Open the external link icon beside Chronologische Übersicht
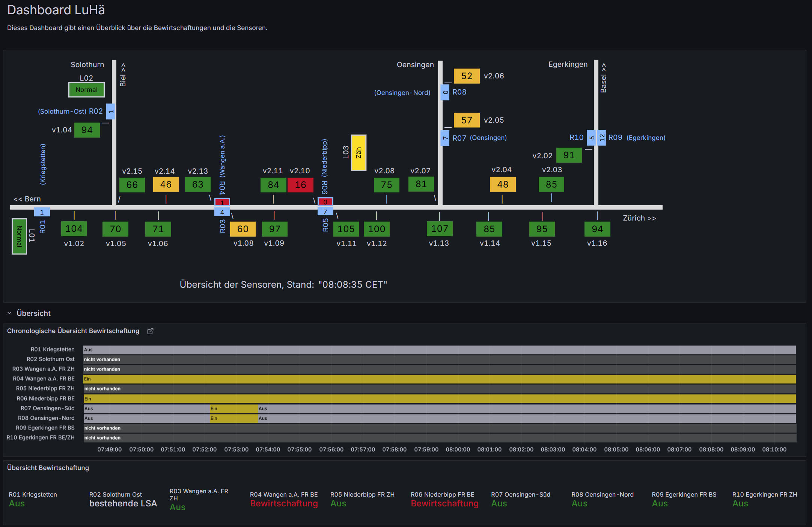Viewport: 812px width, 527px height. (150, 331)
